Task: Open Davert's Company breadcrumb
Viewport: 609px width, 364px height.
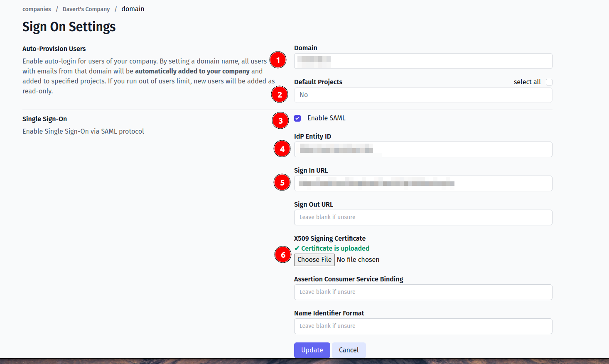Action: (x=86, y=9)
